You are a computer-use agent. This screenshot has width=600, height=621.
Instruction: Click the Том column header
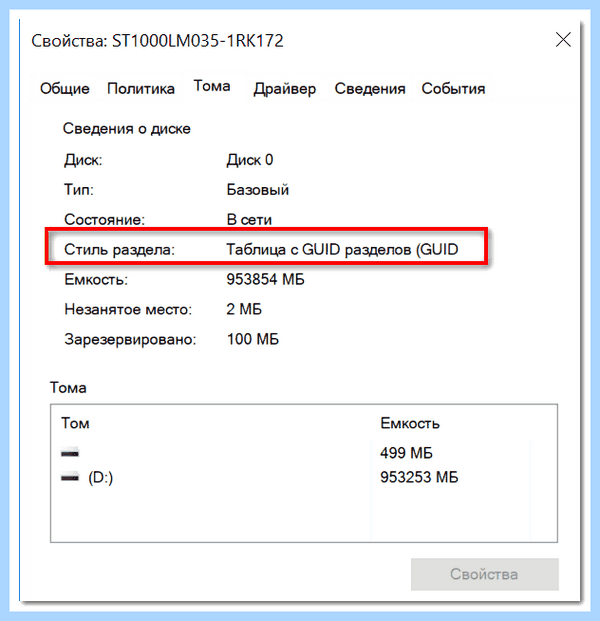coord(75,423)
